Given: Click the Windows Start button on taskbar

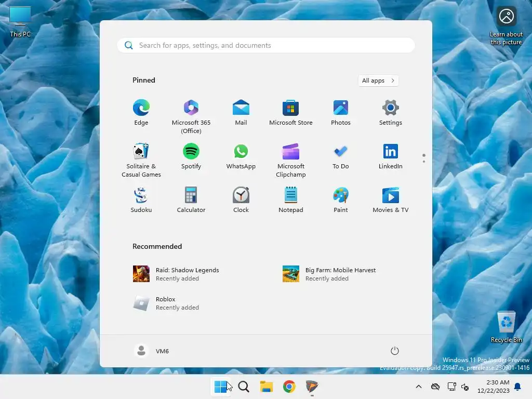Looking at the screenshot, I should click(x=220, y=387).
